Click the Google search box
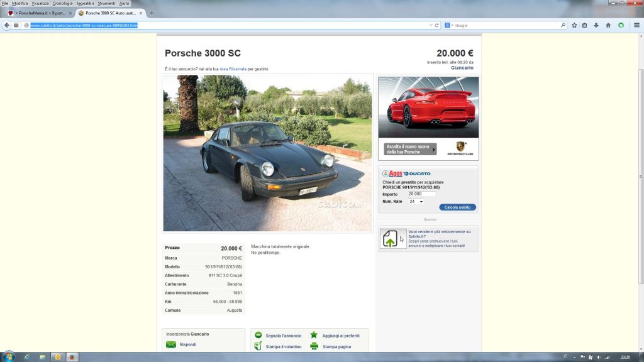This screenshot has width=644, height=362. (506, 25)
